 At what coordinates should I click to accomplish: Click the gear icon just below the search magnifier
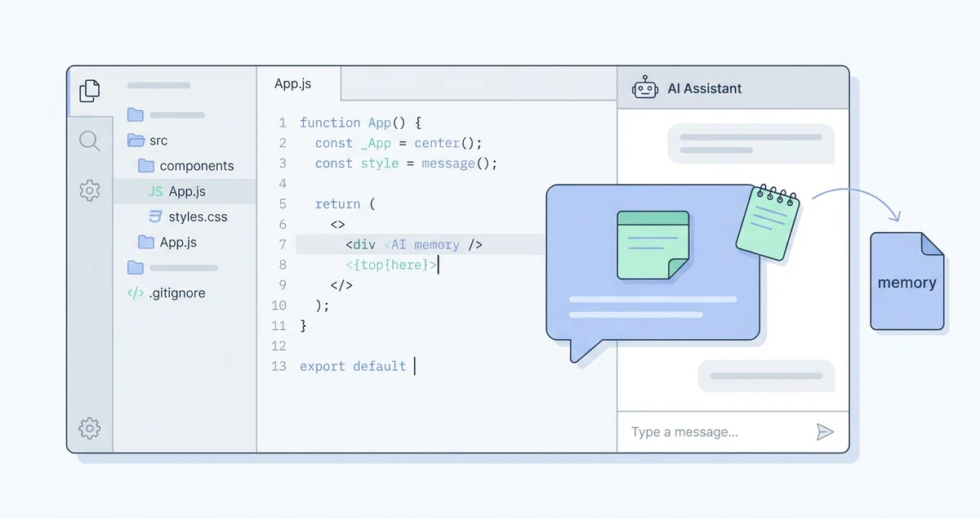pos(90,191)
